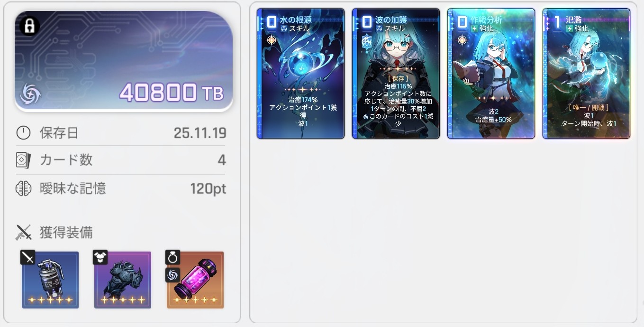Click the sword badge on grenade equipment
644x327 pixels.
(27, 257)
